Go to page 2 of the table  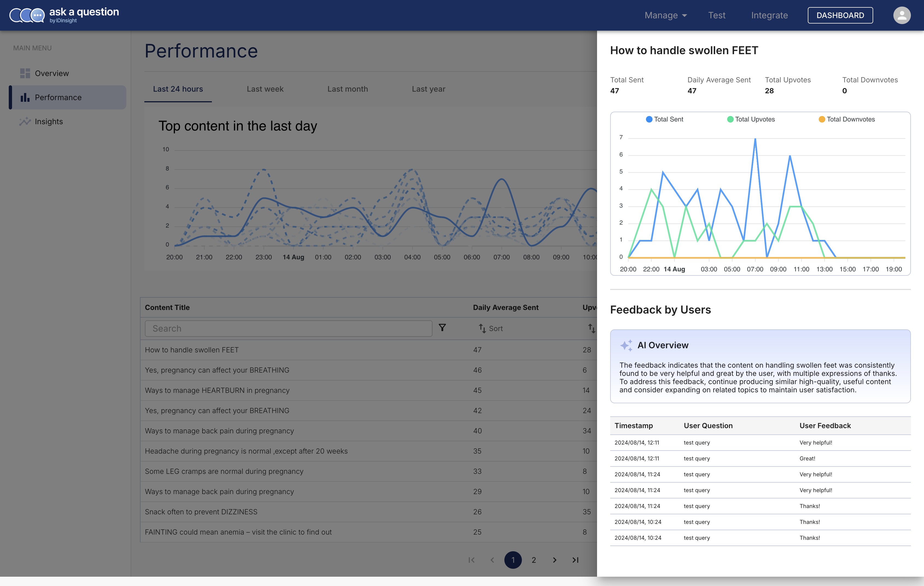pyautogui.click(x=534, y=560)
